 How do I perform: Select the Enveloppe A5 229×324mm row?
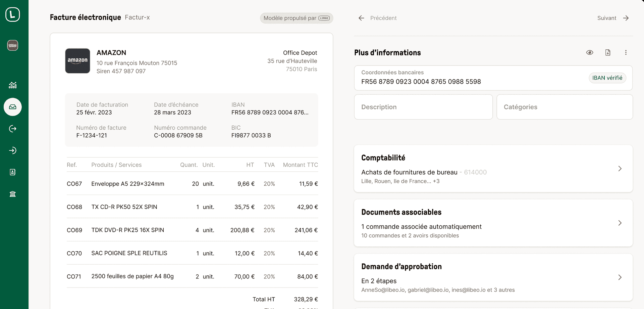coord(192,184)
